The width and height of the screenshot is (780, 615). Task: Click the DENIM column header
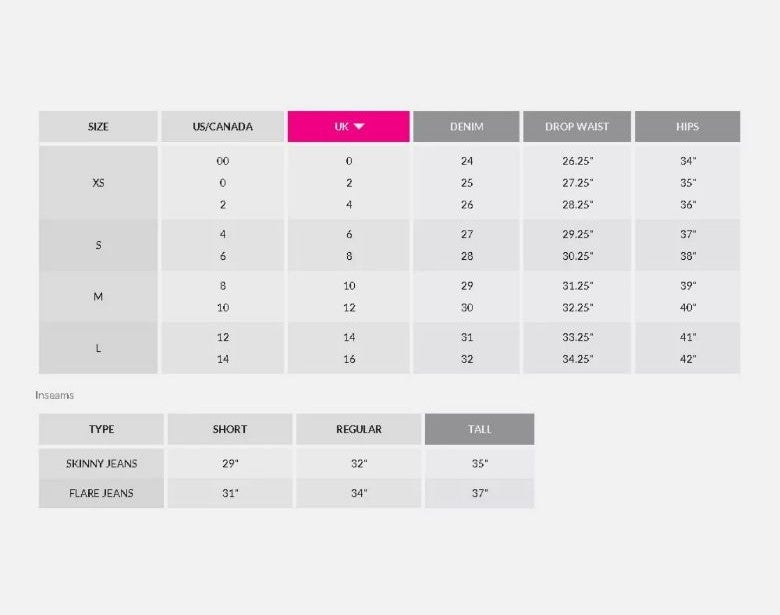pos(466,126)
